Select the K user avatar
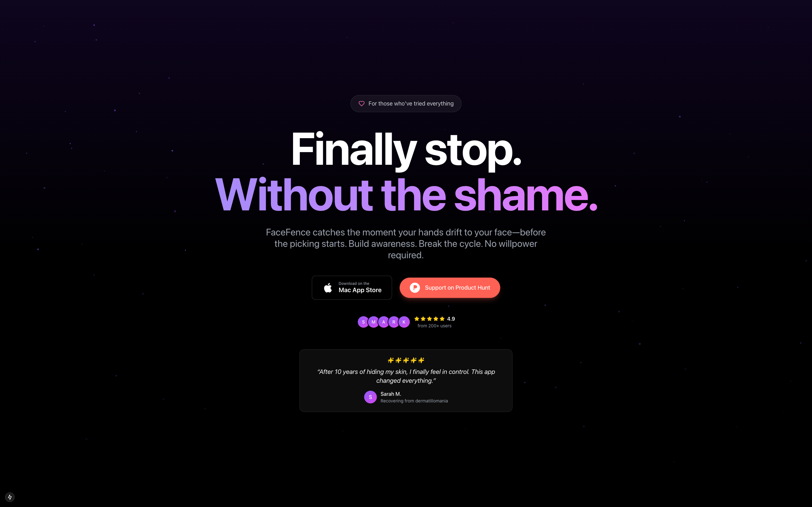The image size is (812, 507). click(x=404, y=322)
